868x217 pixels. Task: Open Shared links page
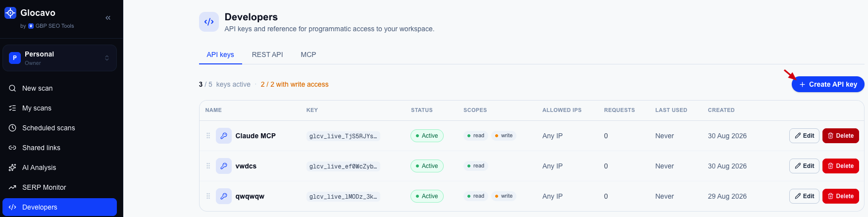60,148
